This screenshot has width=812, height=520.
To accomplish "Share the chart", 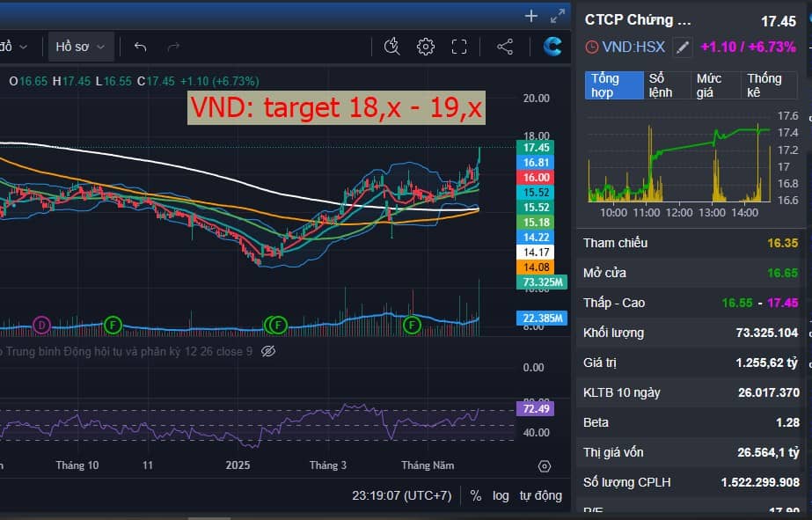I will point(505,47).
